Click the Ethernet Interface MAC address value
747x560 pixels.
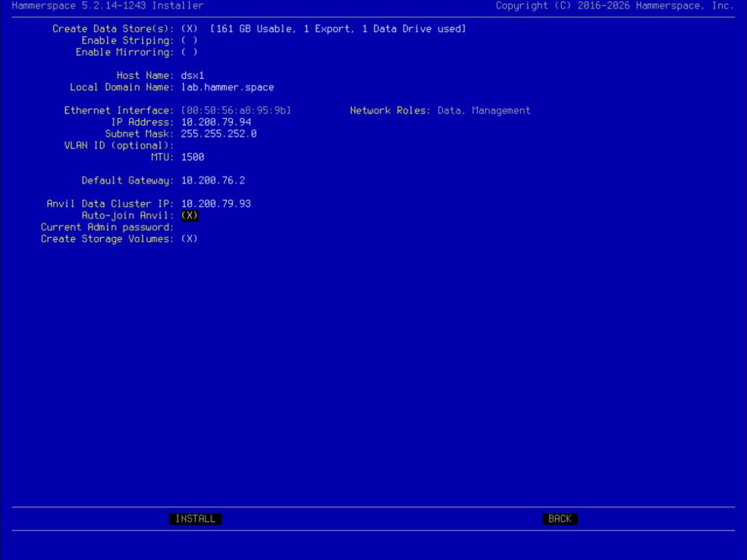click(x=236, y=111)
